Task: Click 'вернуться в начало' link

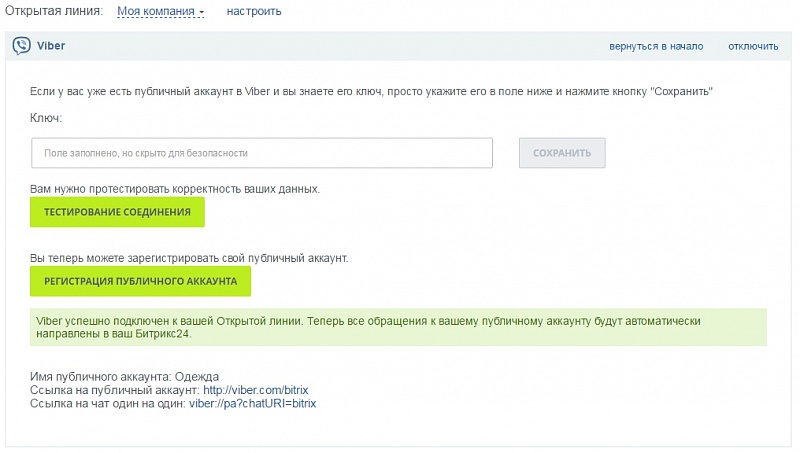Action: pyautogui.click(x=656, y=46)
